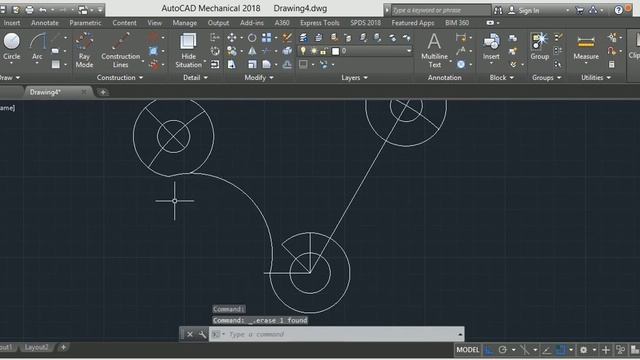Toggle layer freeze sun icon
This screenshot has height=360, width=640.
pyautogui.click(x=314, y=51)
